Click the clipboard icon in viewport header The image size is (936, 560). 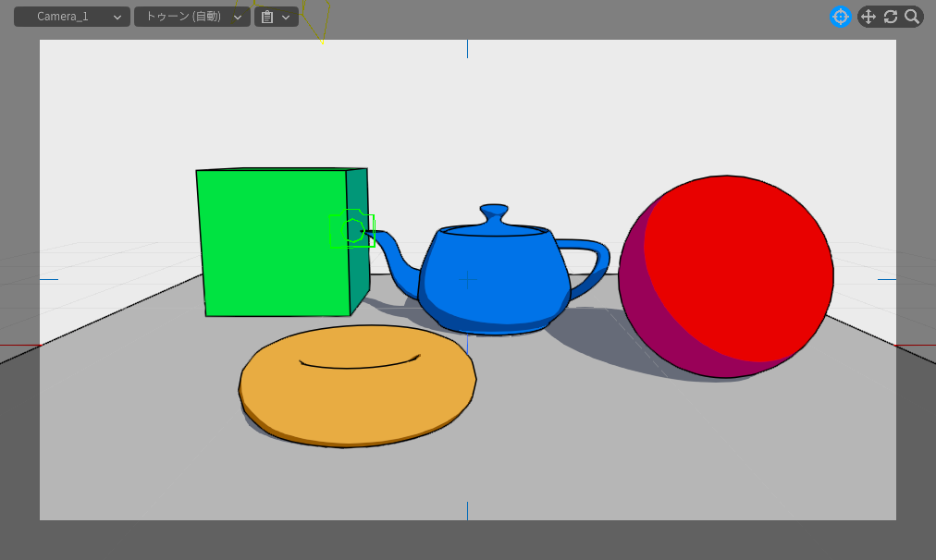(267, 17)
